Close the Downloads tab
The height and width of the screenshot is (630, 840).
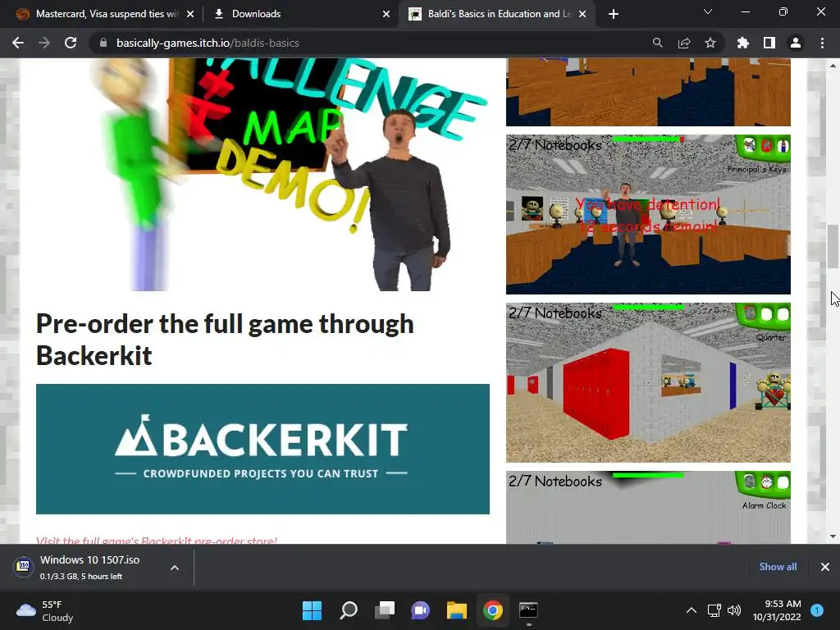(x=386, y=14)
